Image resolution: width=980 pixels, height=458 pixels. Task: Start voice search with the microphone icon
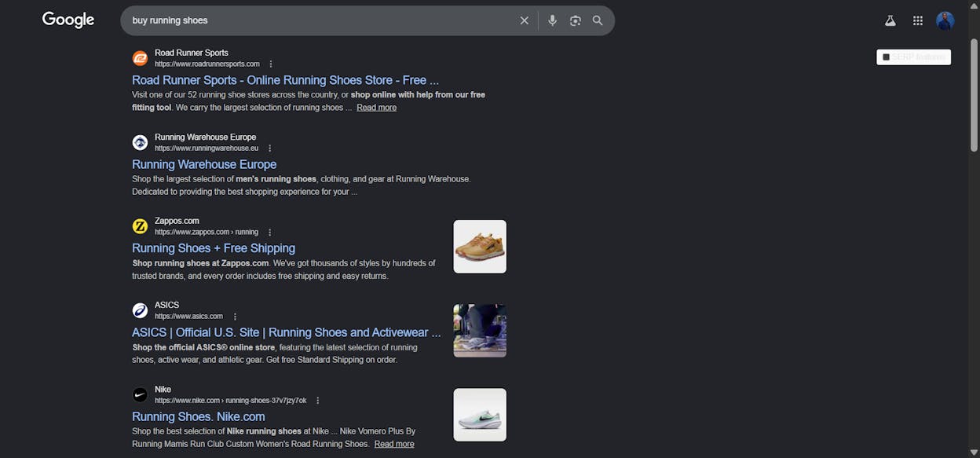click(553, 20)
